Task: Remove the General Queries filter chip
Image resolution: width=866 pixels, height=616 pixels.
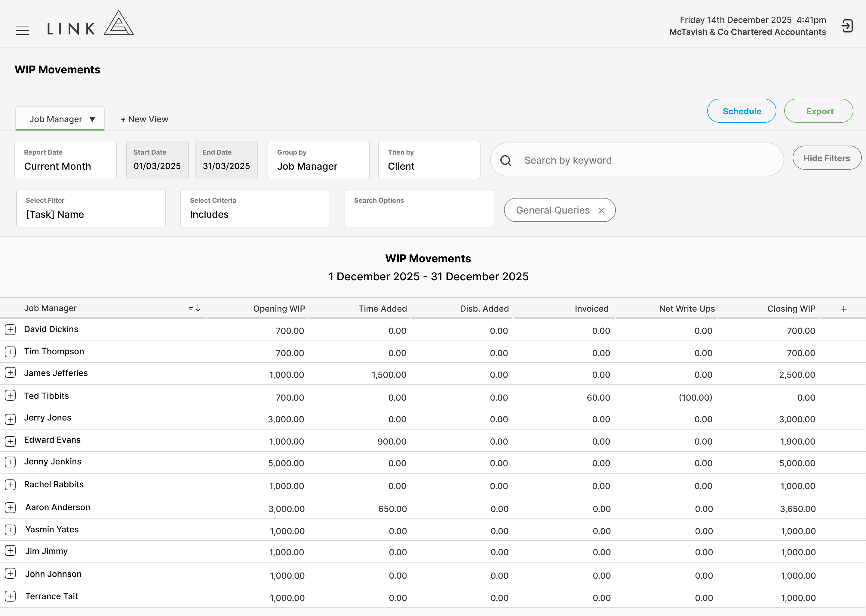Action: (x=601, y=211)
